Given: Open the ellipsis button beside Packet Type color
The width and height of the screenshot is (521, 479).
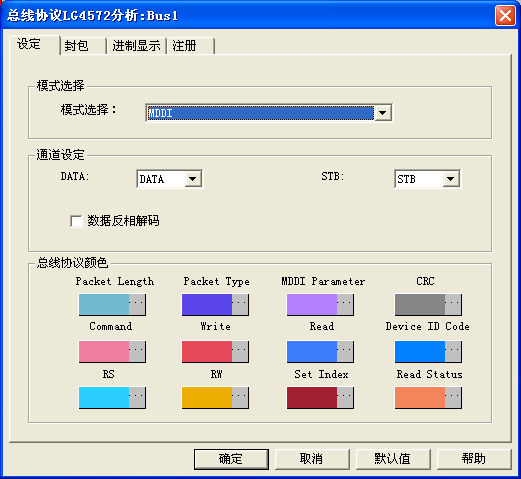Looking at the screenshot, I should coord(240,304).
